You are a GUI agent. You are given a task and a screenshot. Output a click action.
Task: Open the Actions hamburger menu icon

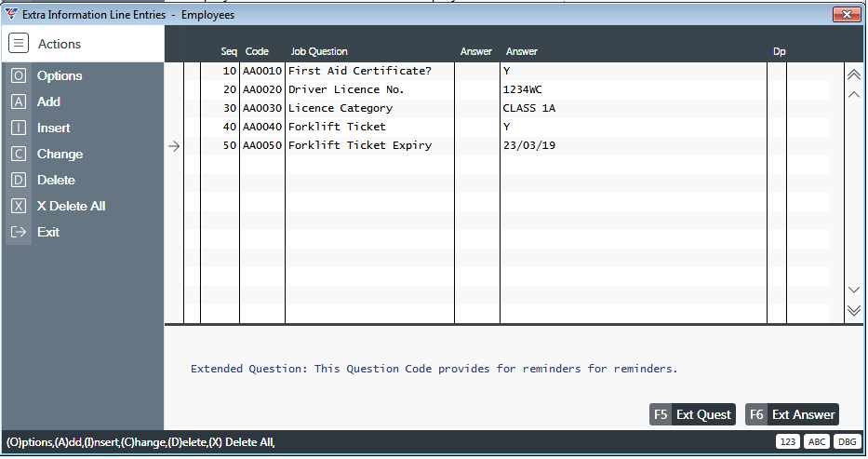click(19, 43)
